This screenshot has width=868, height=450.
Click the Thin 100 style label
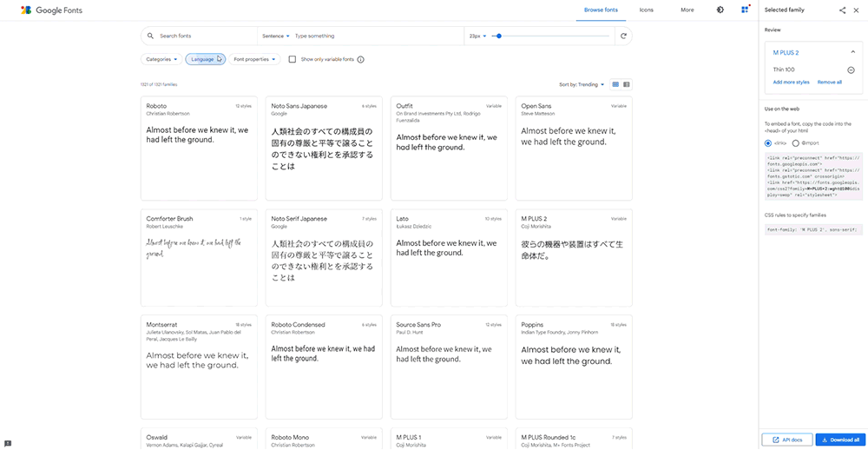[x=784, y=69]
